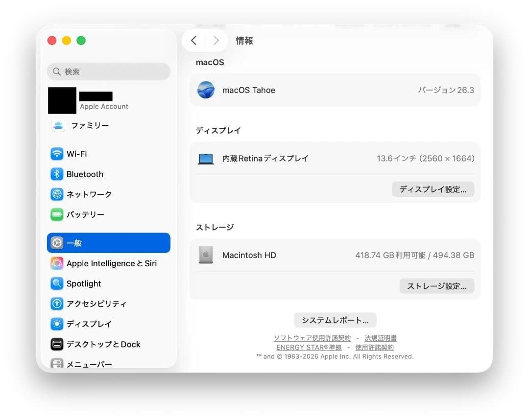Click the ソフトウェア使用許諾契約 link
The width and height of the screenshot is (529, 420).
coord(312,338)
